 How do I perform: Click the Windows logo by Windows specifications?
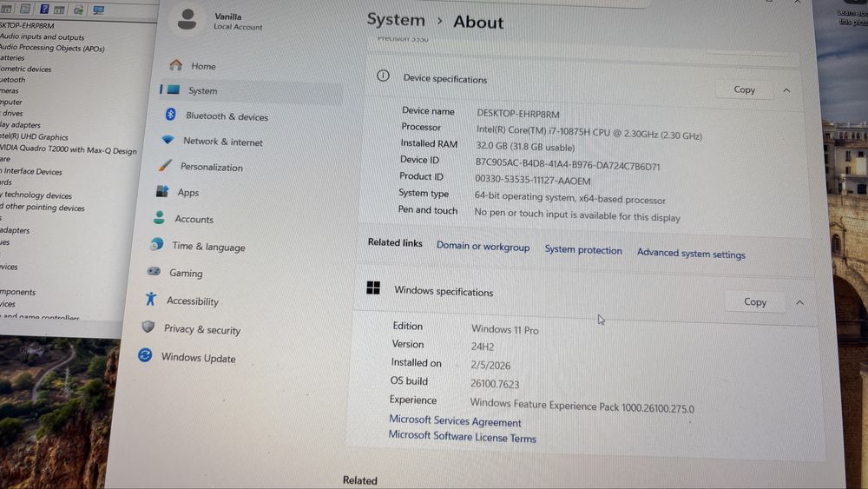click(x=373, y=288)
